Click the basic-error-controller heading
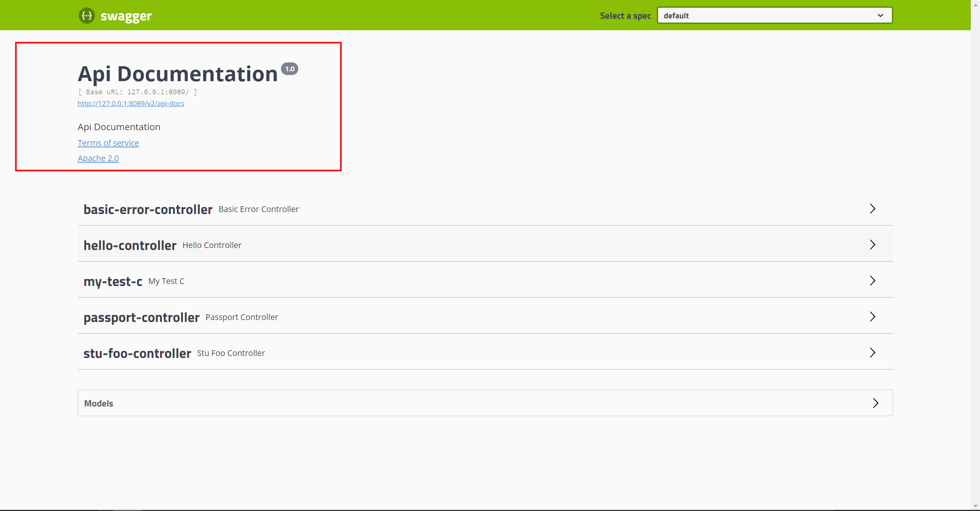This screenshot has height=511, width=980. pos(148,210)
